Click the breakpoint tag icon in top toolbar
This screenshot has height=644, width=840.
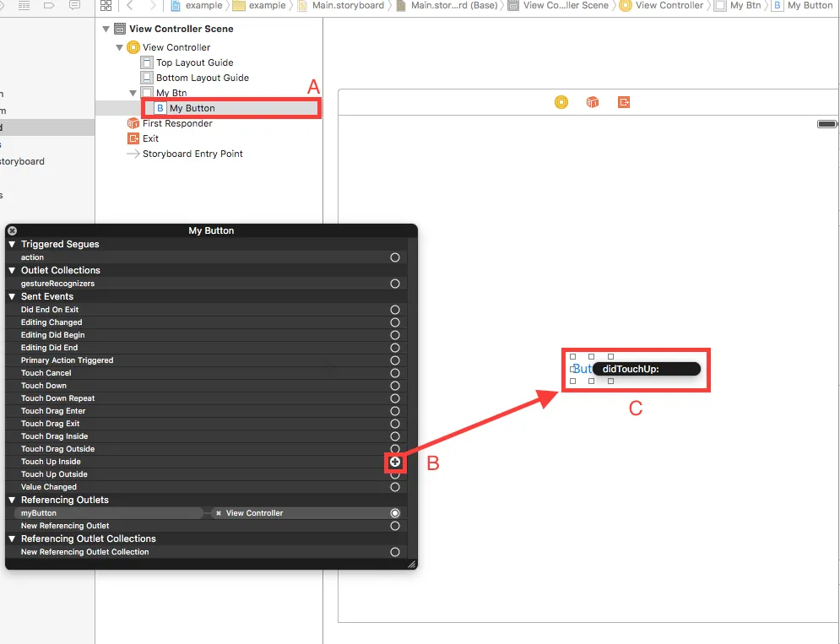tap(49, 5)
